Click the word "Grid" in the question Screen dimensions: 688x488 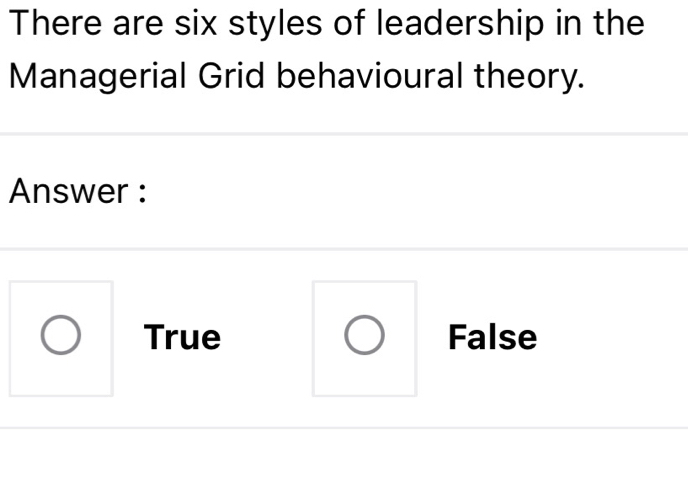(223, 75)
